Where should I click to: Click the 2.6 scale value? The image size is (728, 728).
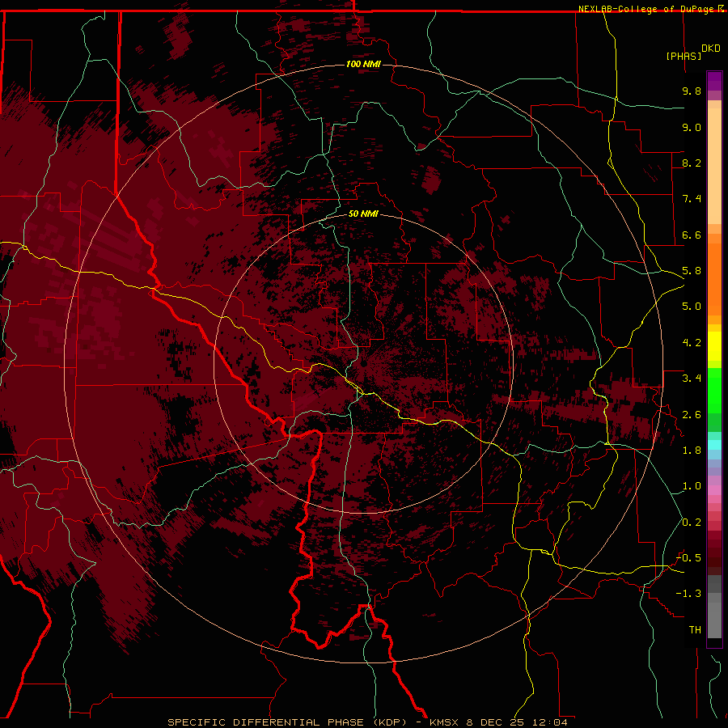(x=692, y=415)
